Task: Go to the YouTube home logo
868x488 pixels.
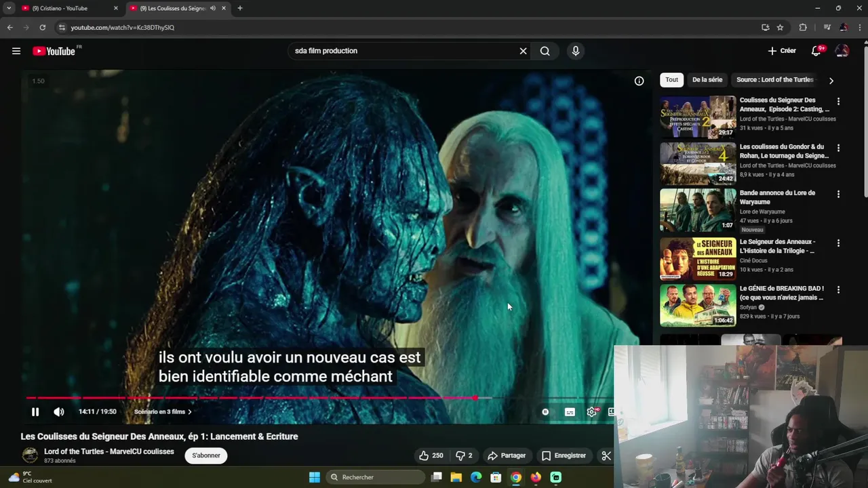Action: (x=54, y=51)
